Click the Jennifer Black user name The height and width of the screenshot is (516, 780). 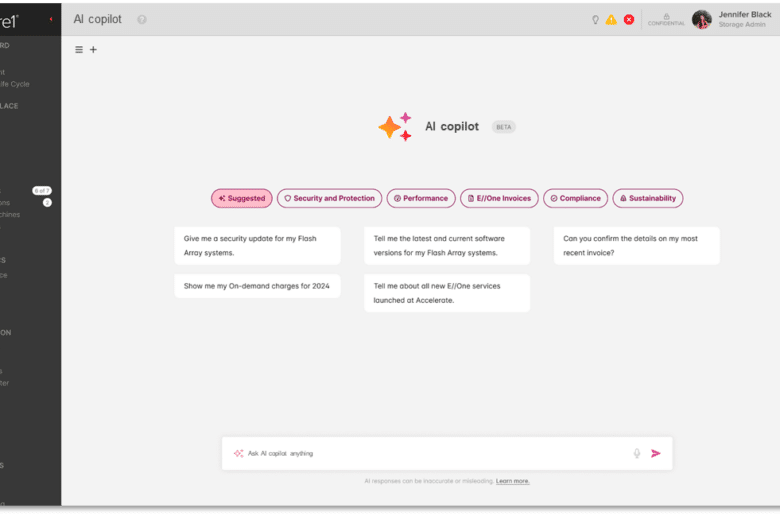[745, 14]
